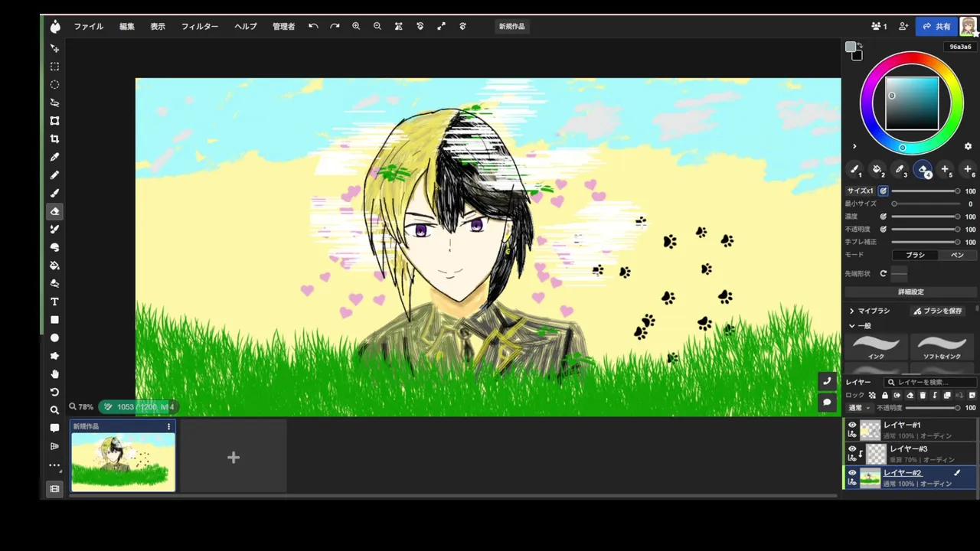Add a new layer with plus icon
The width and height of the screenshot is (980, 551).
(972, 396)
